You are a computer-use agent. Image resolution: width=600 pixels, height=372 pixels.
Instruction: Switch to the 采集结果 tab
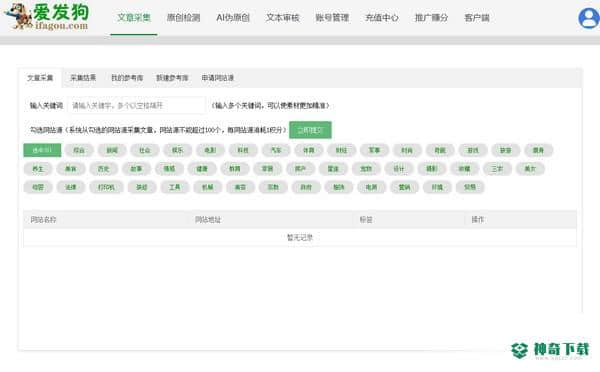(83, 78)
